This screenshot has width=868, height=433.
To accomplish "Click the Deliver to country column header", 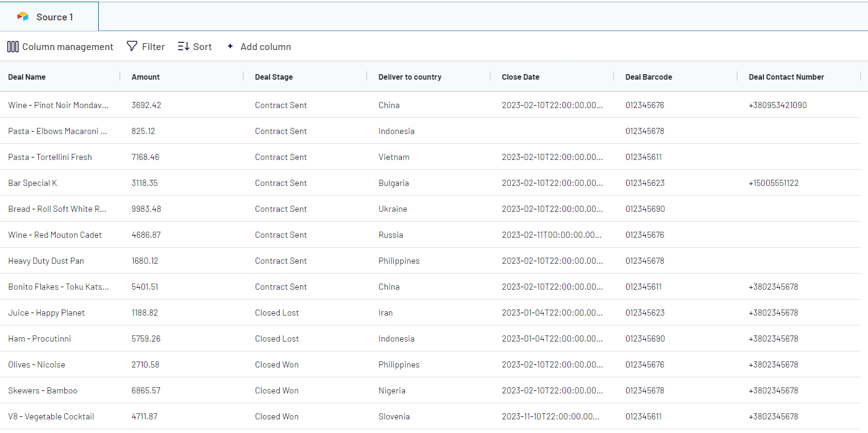I will tap(410, 77).
